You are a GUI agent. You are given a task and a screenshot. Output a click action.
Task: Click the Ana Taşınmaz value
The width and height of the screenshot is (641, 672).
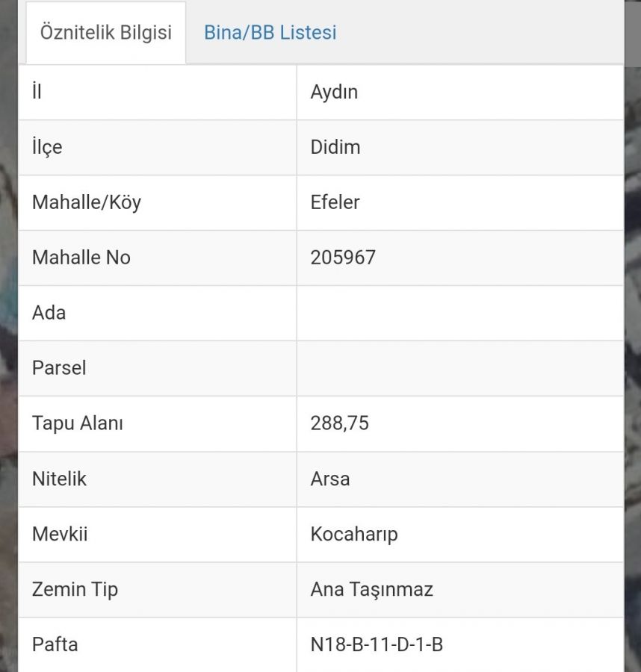click(x=372, y=590)
